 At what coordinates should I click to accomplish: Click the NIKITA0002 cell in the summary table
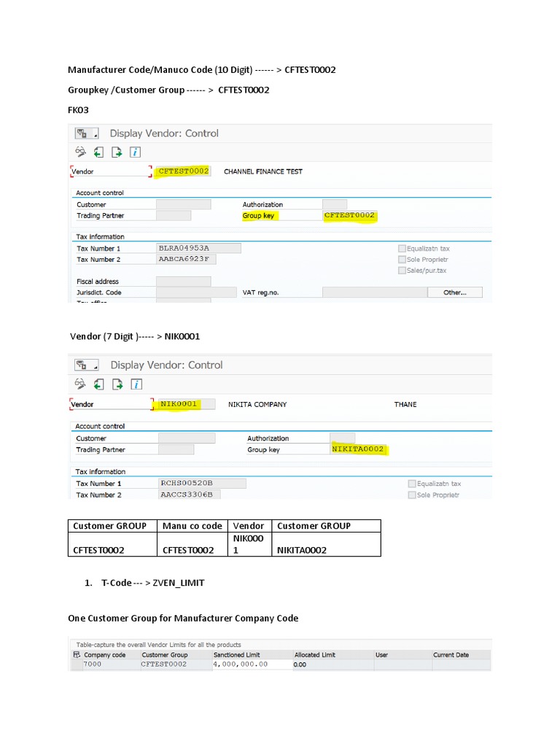tap(326, 544)
